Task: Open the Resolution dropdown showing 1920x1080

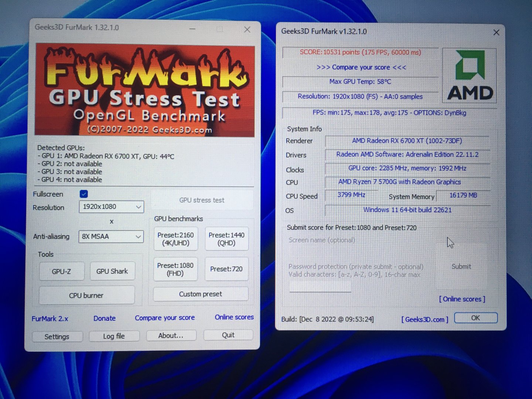Action: coord(112,207)
